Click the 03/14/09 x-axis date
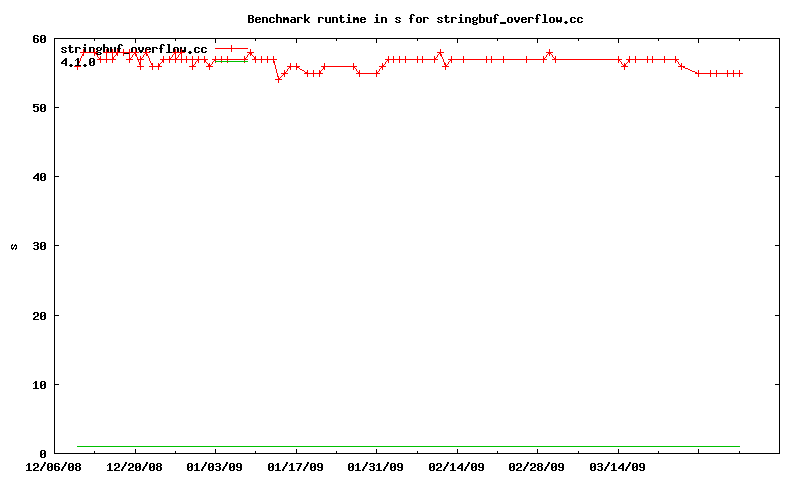 click(618, 466)
